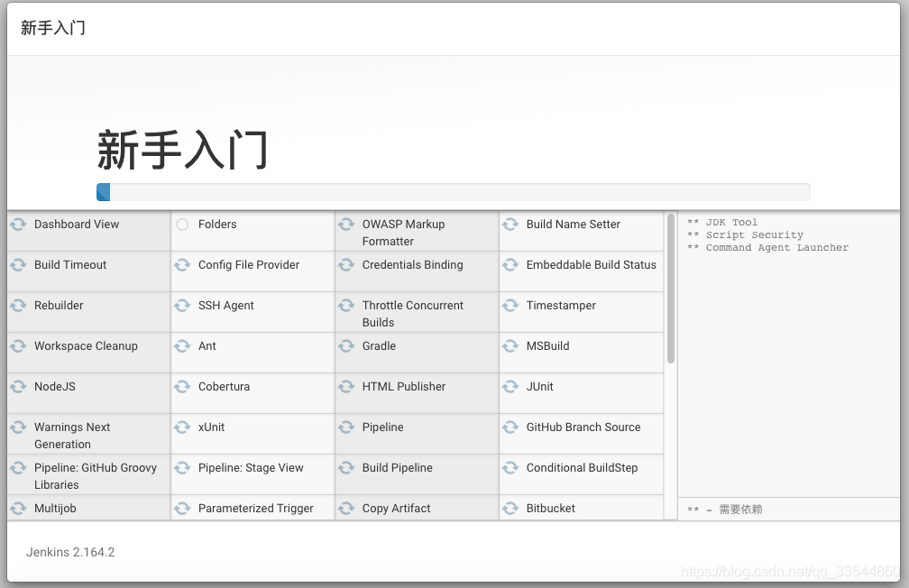Select the Folders plugin label

[217, 225]
